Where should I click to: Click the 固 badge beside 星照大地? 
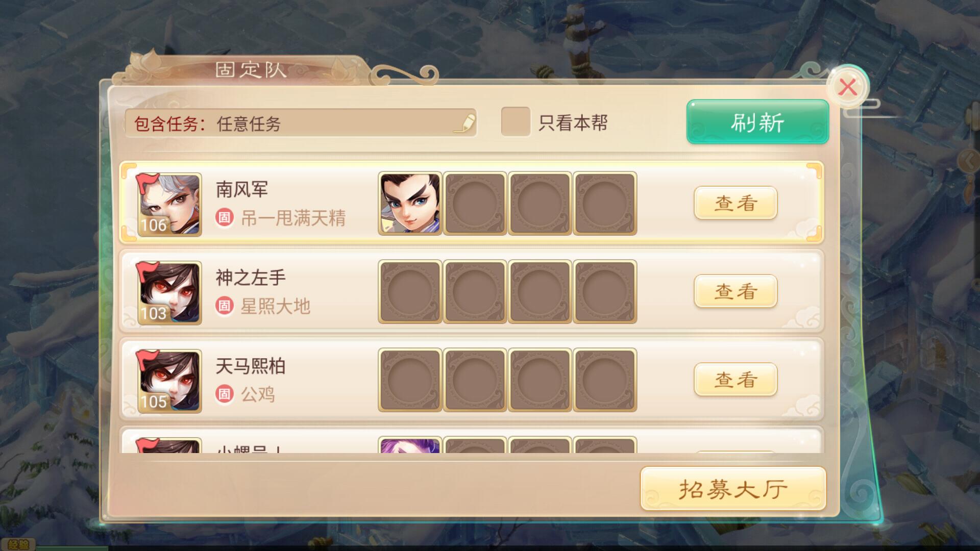click(224, 306)
